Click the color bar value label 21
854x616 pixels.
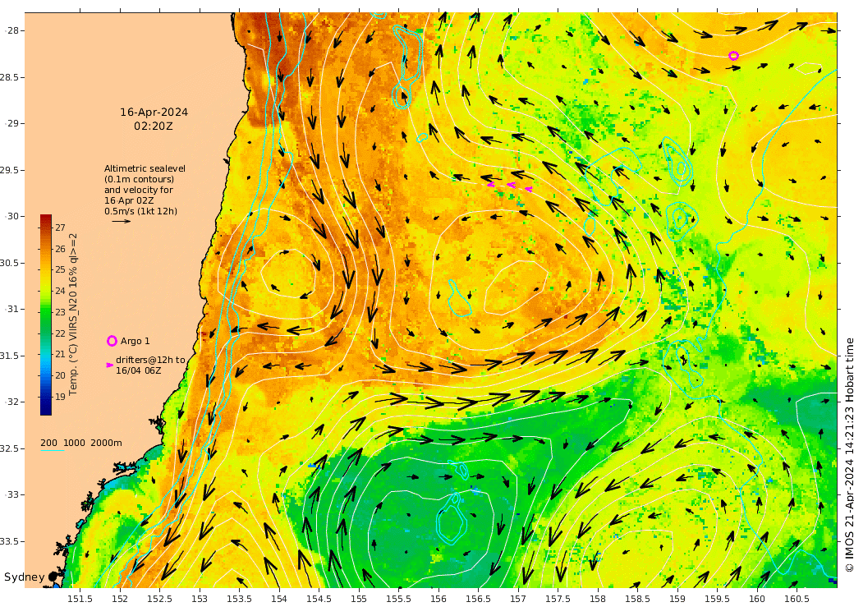(60, 354)
